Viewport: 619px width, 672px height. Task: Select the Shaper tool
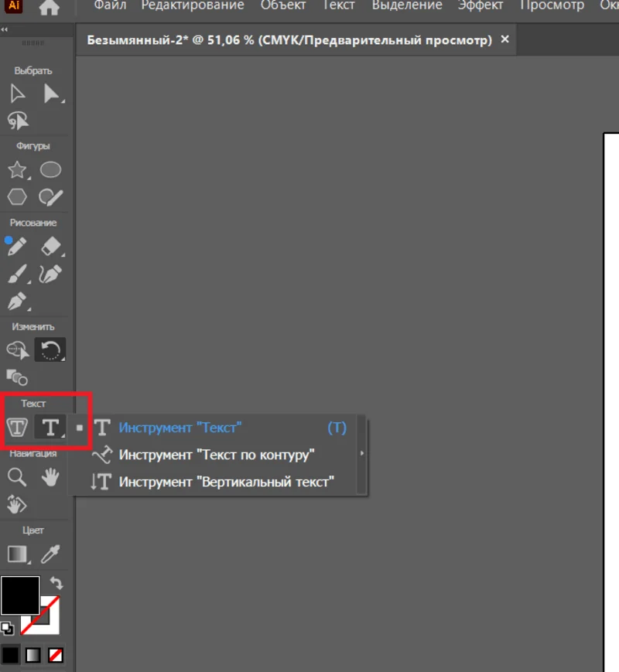pos(50,197)
